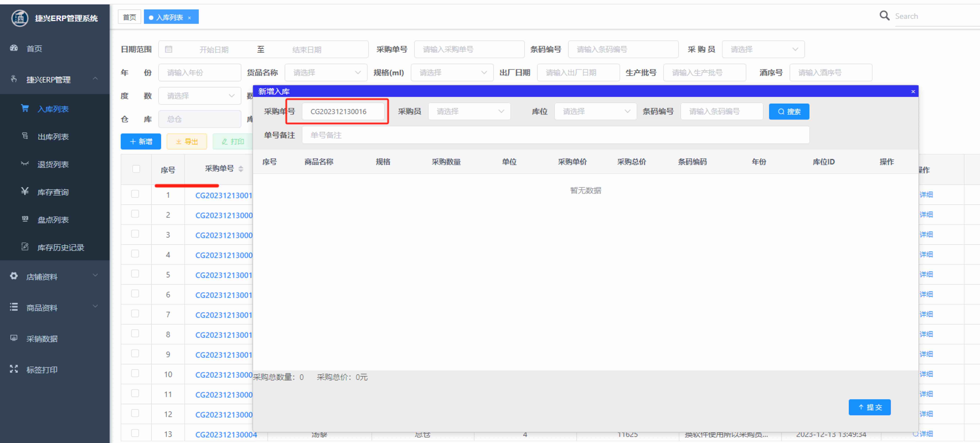Click the 采销数据 monitor icon
Screen dimensions: 980x443
(x=14, y=338)
